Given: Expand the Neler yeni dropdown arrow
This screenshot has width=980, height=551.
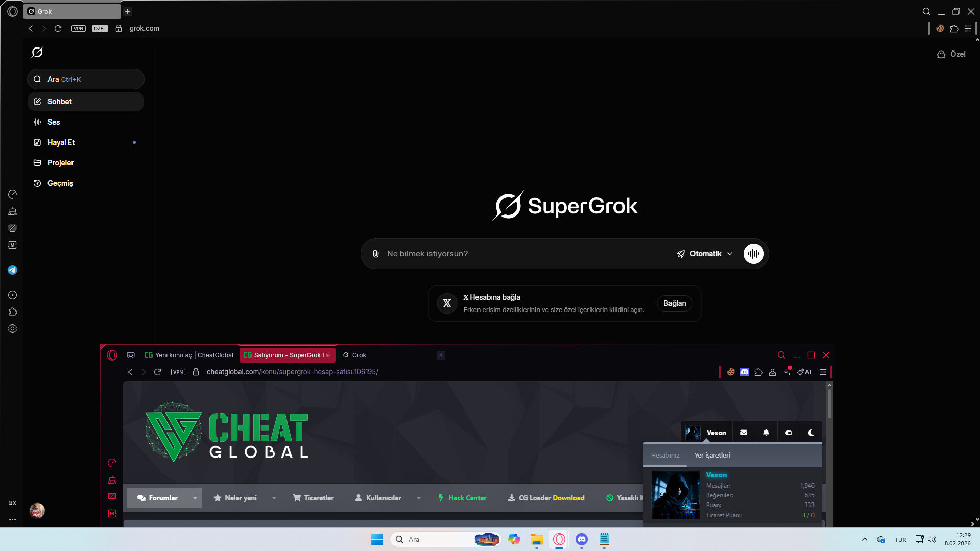Looking at the screenshot, I should tap(274, 498).
